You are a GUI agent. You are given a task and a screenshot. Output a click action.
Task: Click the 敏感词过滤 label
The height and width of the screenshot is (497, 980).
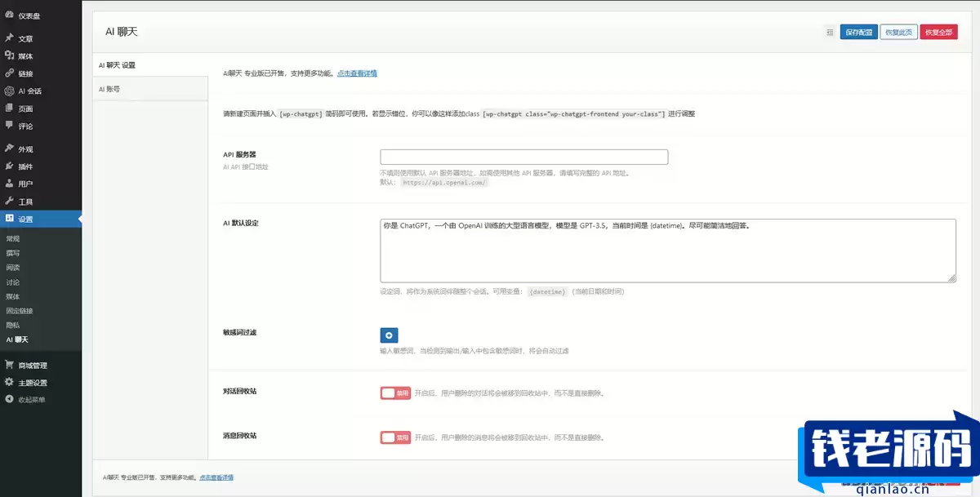(x=240, y=333)
